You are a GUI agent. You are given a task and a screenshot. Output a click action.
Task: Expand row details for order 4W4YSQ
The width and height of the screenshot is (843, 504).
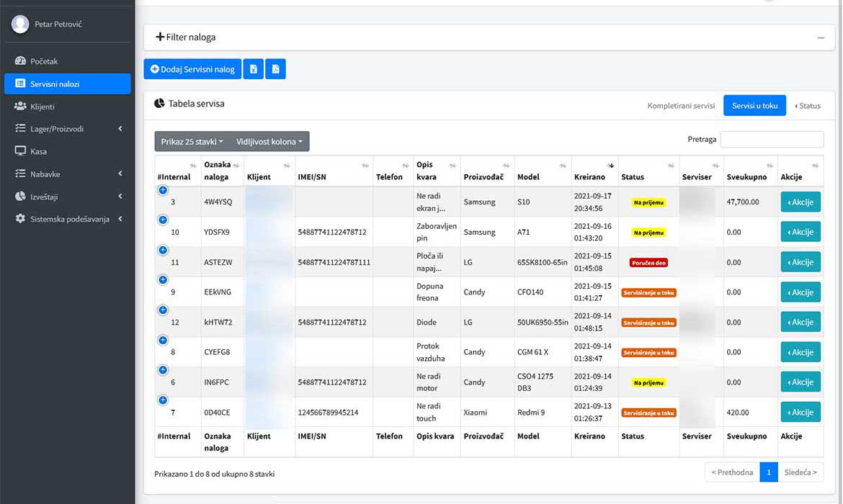click(x=163, y=190)
